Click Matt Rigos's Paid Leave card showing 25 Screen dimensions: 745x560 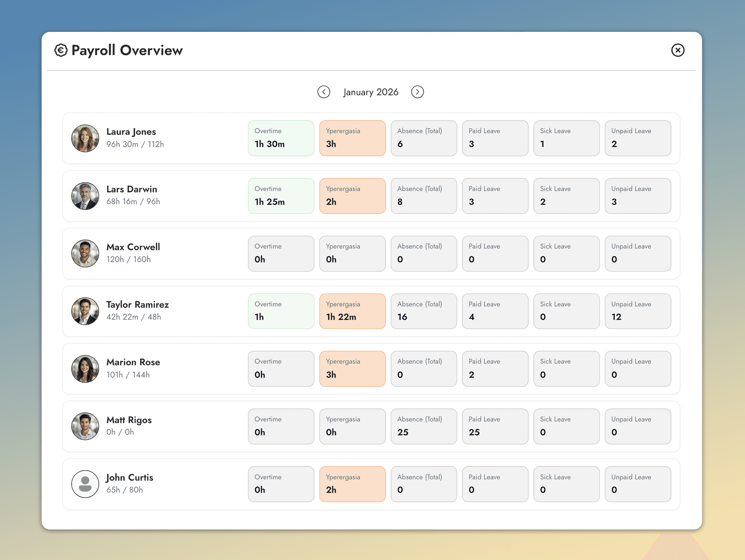coord(495,426)
